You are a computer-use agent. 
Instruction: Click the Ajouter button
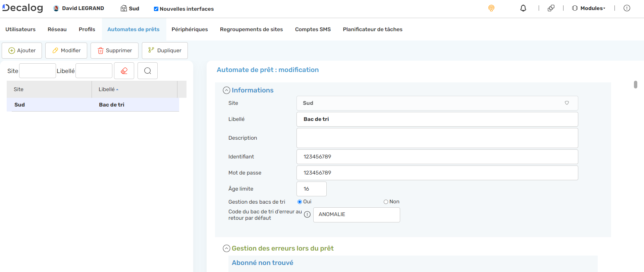[x=22, y=51]
